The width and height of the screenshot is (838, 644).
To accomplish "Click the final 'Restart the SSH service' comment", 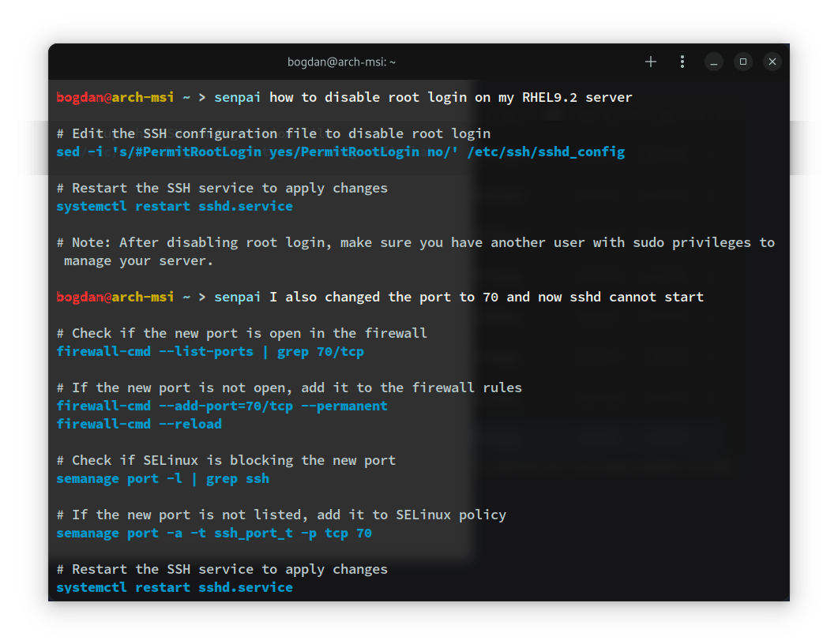I will coord(222,569).
